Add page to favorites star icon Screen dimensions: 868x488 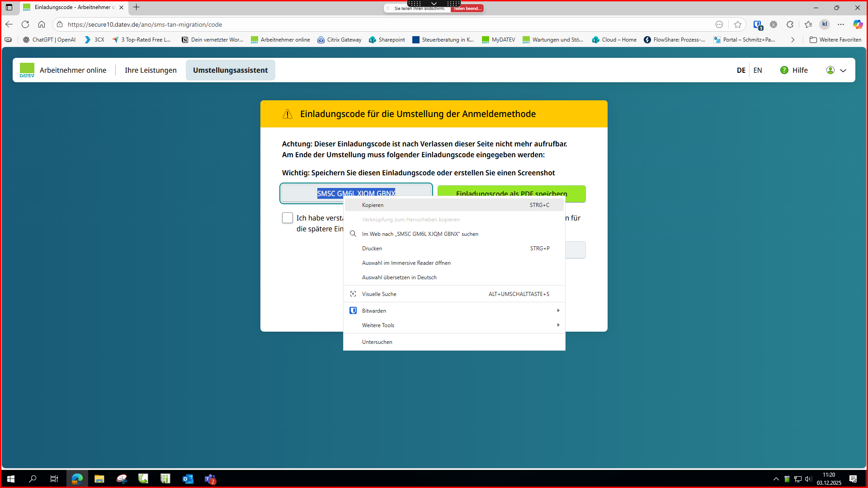[x=738, y=24]
